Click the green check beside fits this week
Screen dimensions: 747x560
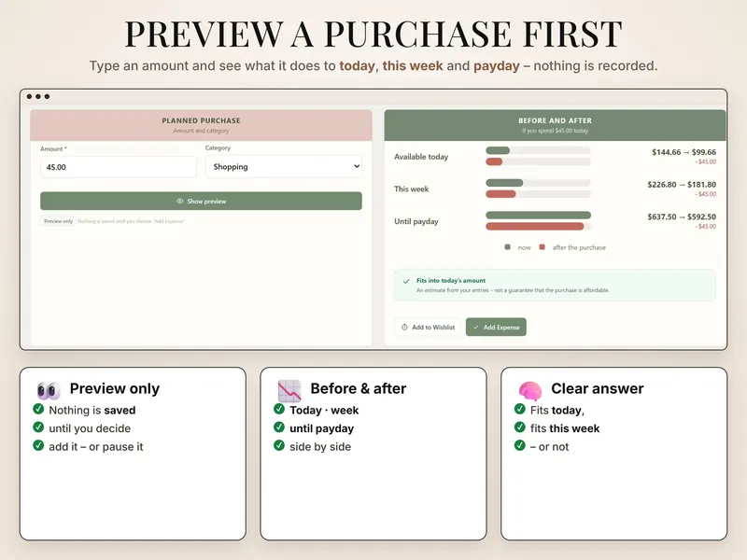(520, 427)
